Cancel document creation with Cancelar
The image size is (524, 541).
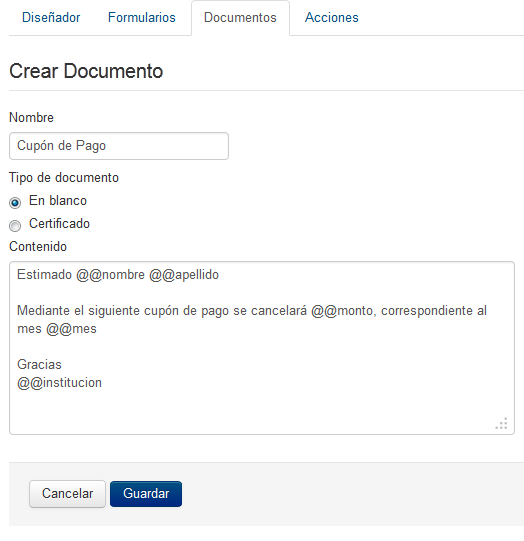(x=67, y=494)
